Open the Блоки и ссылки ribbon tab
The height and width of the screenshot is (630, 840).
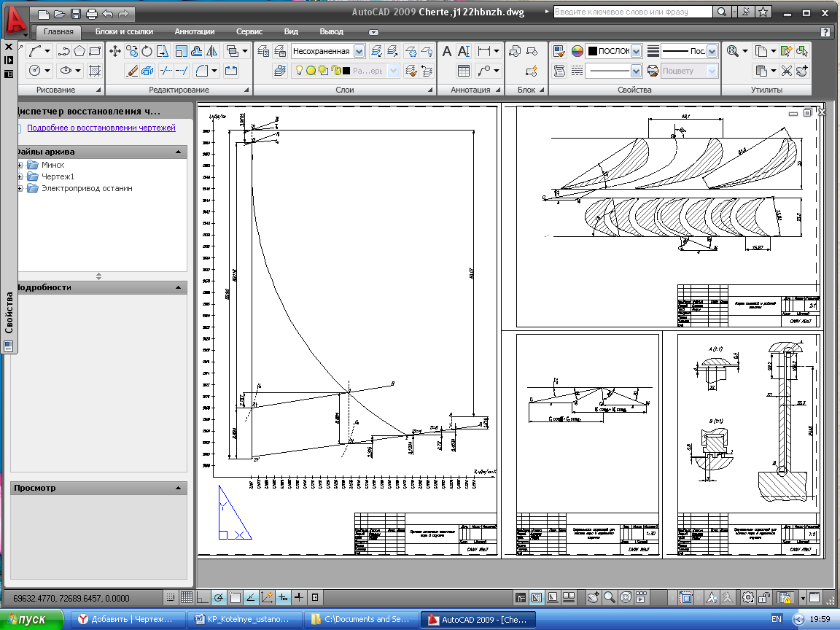click(124, 31)
